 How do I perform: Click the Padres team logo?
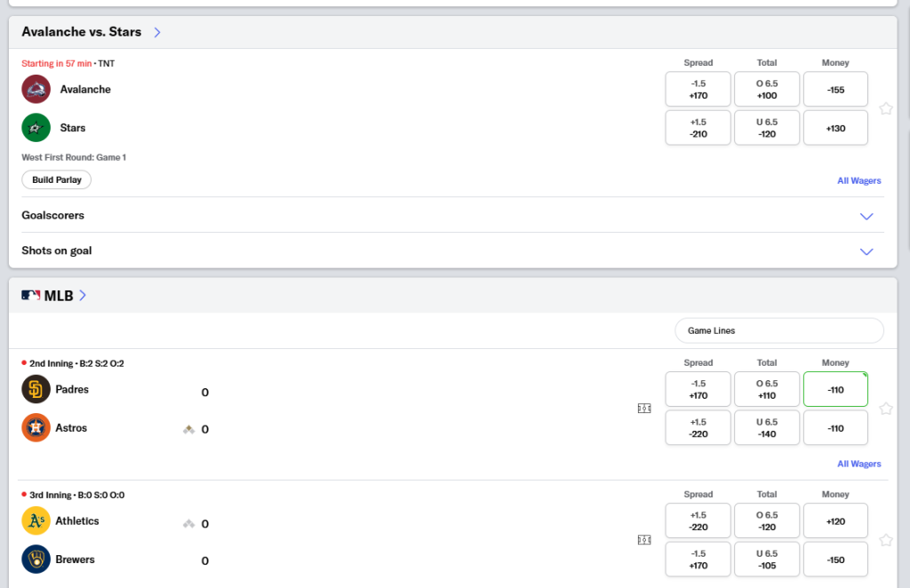pyautogui.click(x=36, y=389)
